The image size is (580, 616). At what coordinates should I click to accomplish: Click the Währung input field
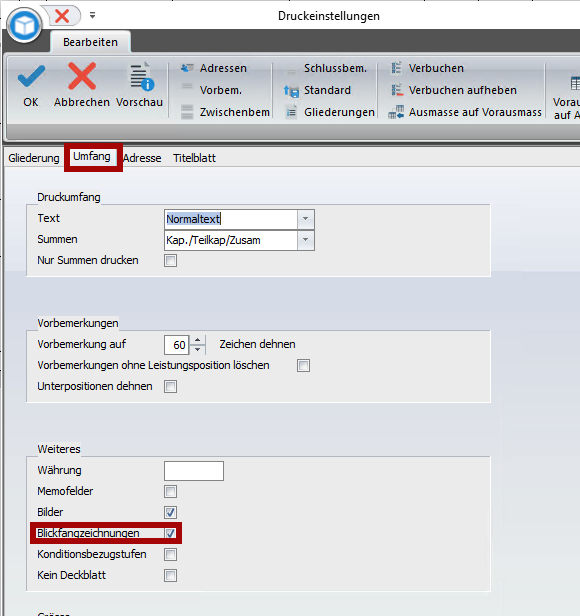(x=194, y=471)
